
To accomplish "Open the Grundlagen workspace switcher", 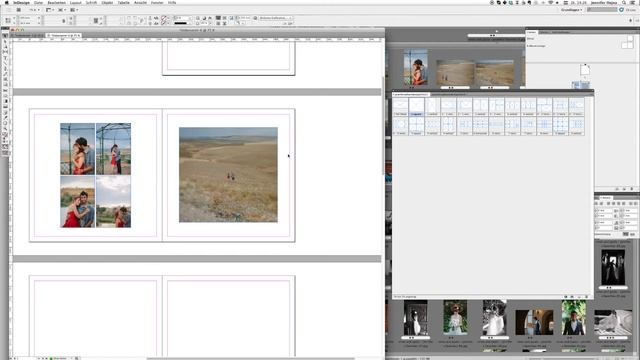I will (x=571, y=10).
